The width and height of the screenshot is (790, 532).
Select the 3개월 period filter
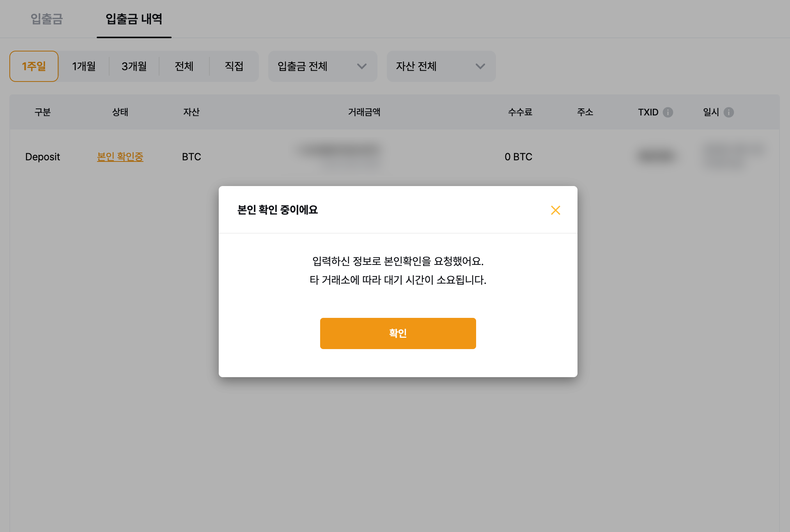(134, 66)
